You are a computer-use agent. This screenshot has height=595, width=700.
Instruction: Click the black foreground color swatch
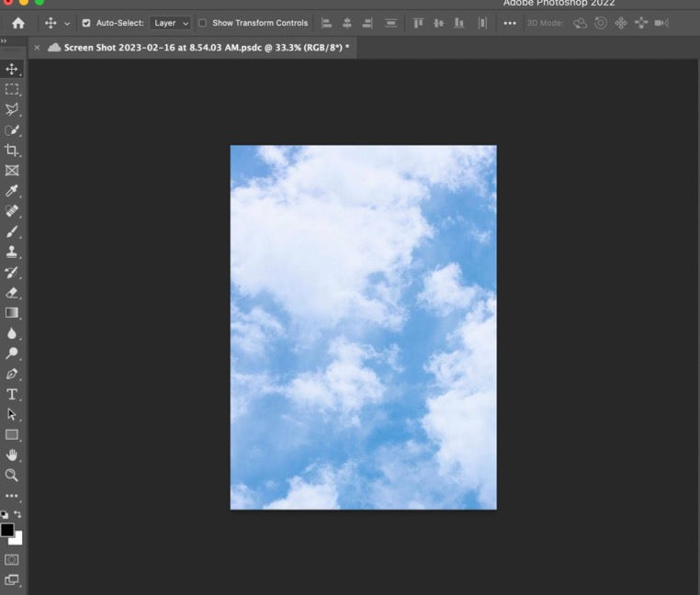7,530
